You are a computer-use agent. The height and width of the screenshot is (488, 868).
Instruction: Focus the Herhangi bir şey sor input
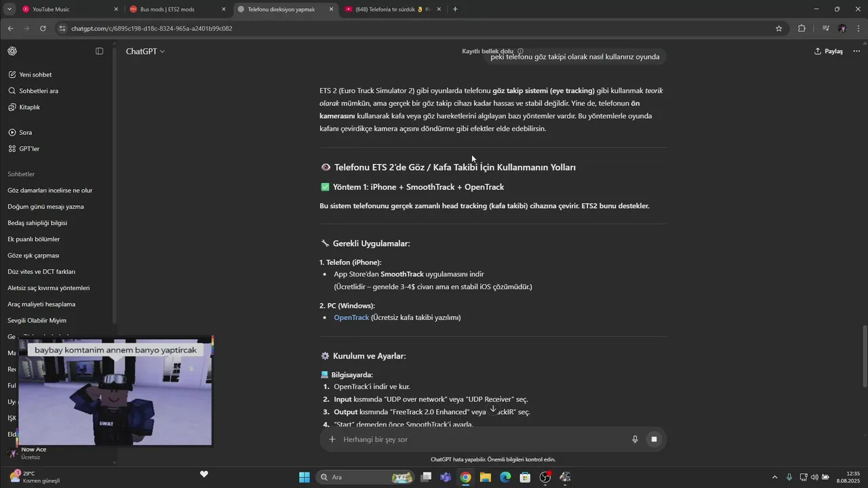(x=481, y=439)
